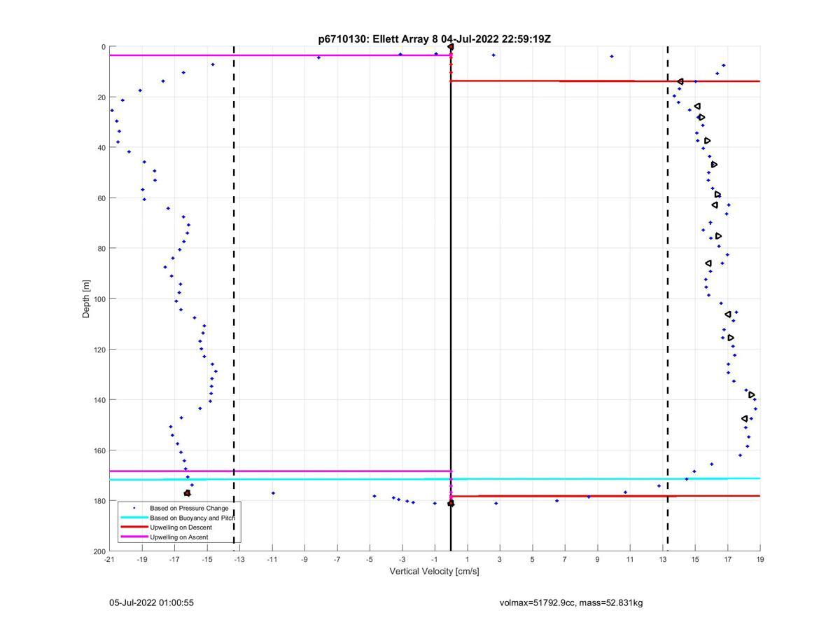
Task: Click the x-axis tick label "-13"
Action: [x=239, y=560]
